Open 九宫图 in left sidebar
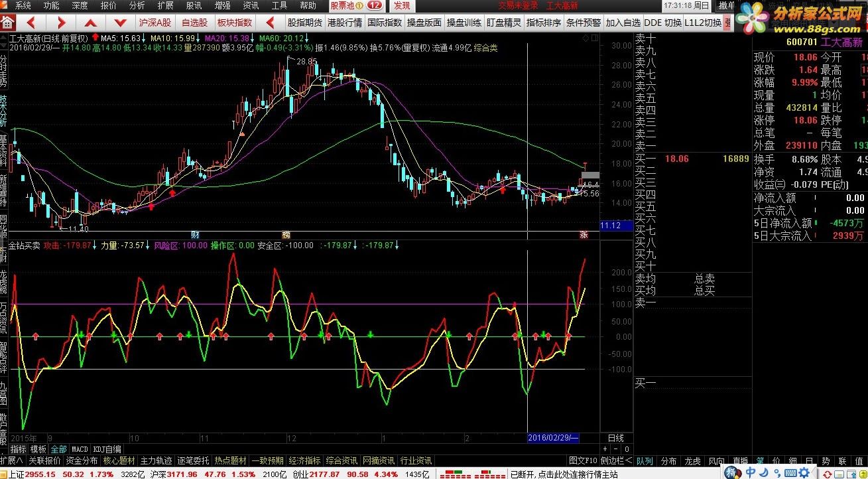This screenshot has height=479, width=868. (x=3, y=393)
